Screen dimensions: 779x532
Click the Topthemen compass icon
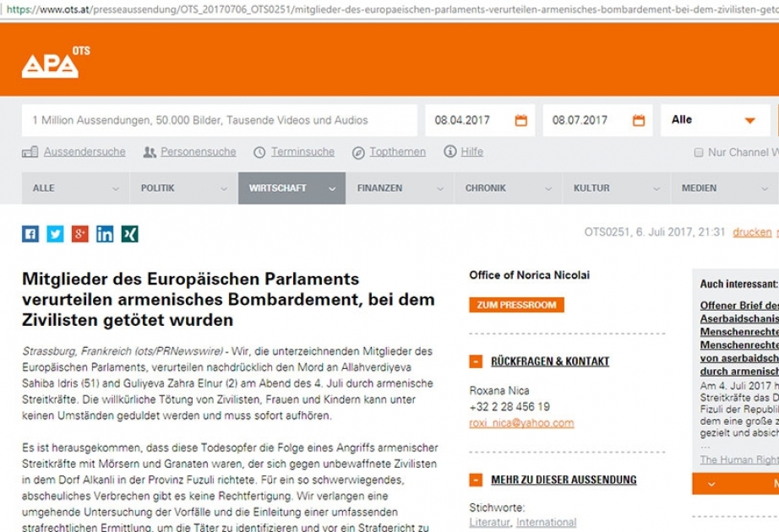(358, 153)
